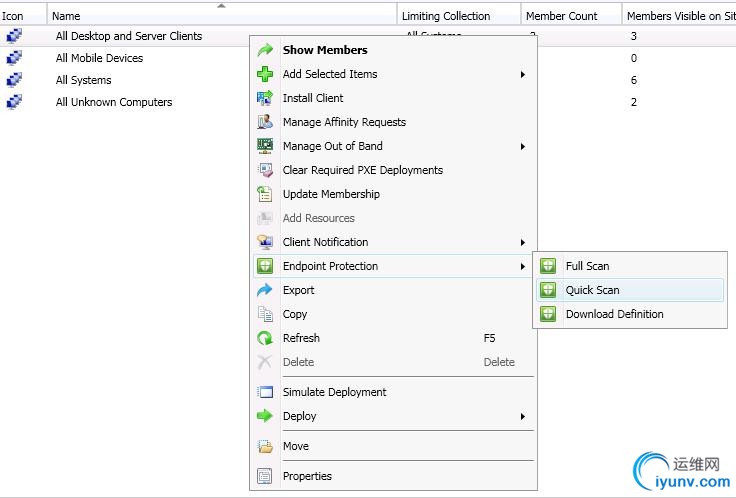Click the Properties icon in context menu
Image resolution: width=736 pixels, height=498 pixels.
[x=265, y=476]
